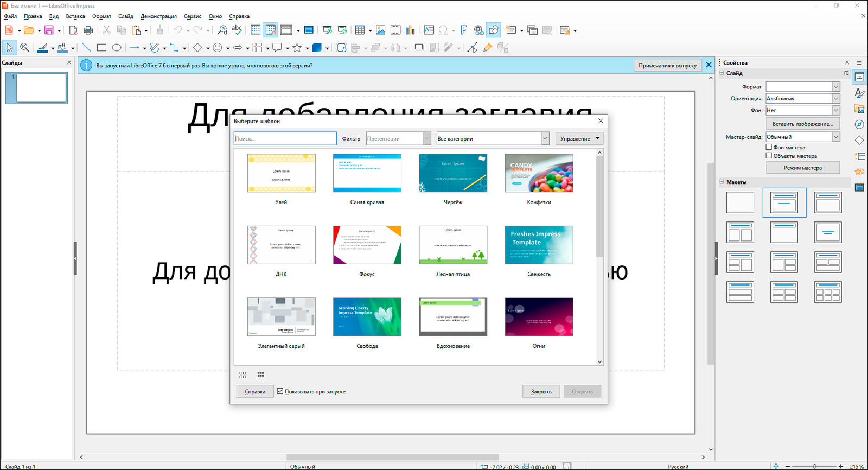Open the slide Background dropdown
Viewport: 868px width, 470px height.
click(x=803, y=110)
